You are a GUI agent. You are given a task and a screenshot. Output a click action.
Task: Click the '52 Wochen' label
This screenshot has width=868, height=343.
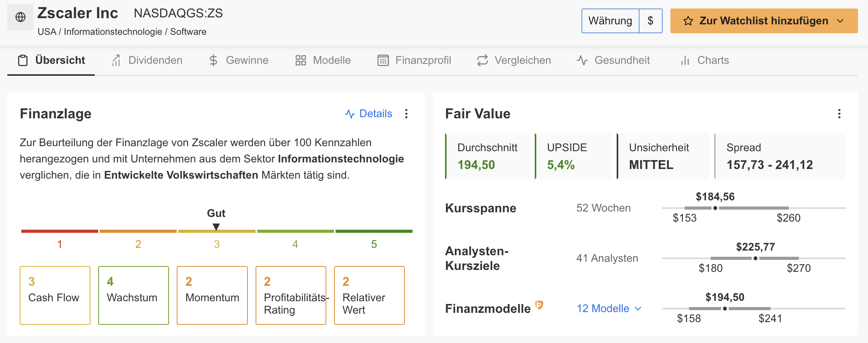tap(604, 208)
